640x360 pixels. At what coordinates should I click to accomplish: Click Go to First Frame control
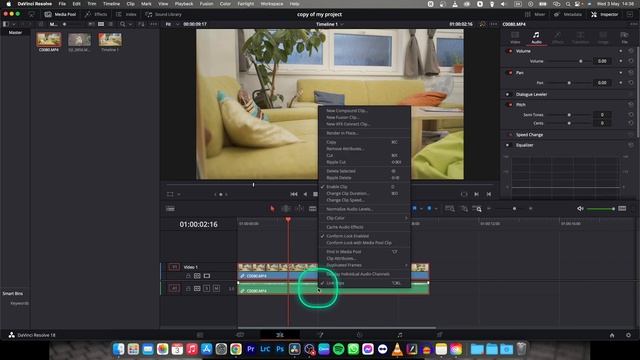(293, 194)
